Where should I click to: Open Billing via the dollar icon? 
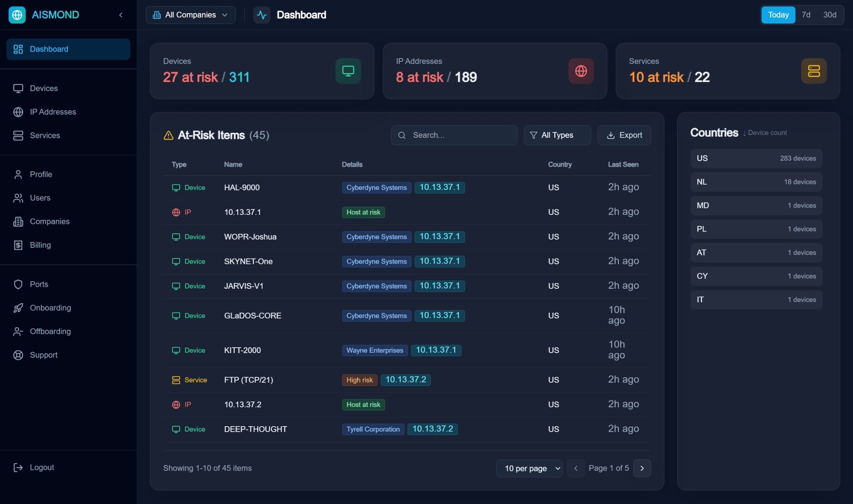pos(19,245)
